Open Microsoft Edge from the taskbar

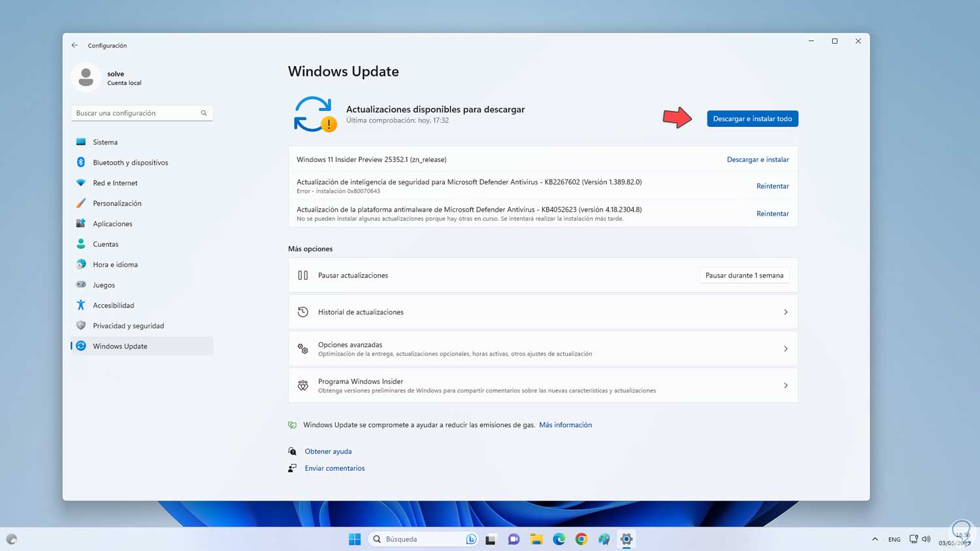click(559, 539)
